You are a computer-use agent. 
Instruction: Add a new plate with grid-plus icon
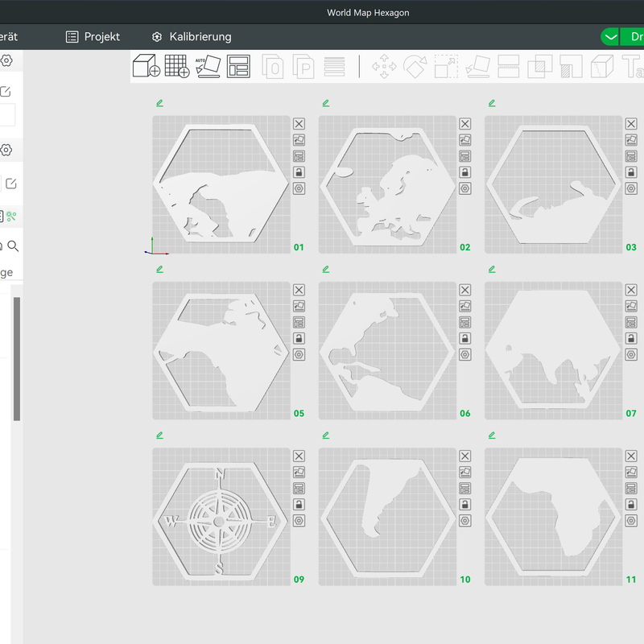[x=177, y=66]
